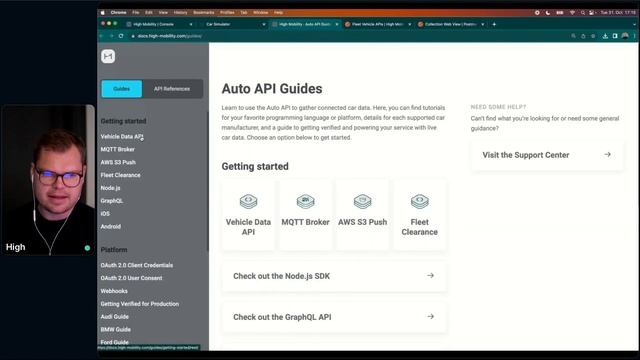Viewport: 640px width, 360px height.
Task: Open Android sidebar guide
Action: click(x=111, y=227)
